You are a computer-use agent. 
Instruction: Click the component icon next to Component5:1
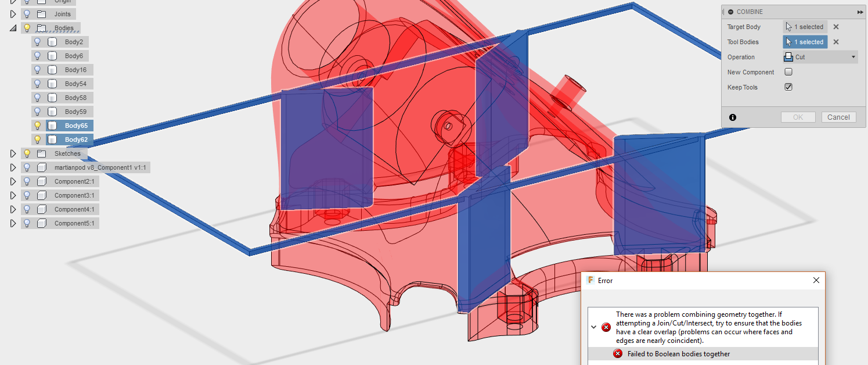click(41, 223)
